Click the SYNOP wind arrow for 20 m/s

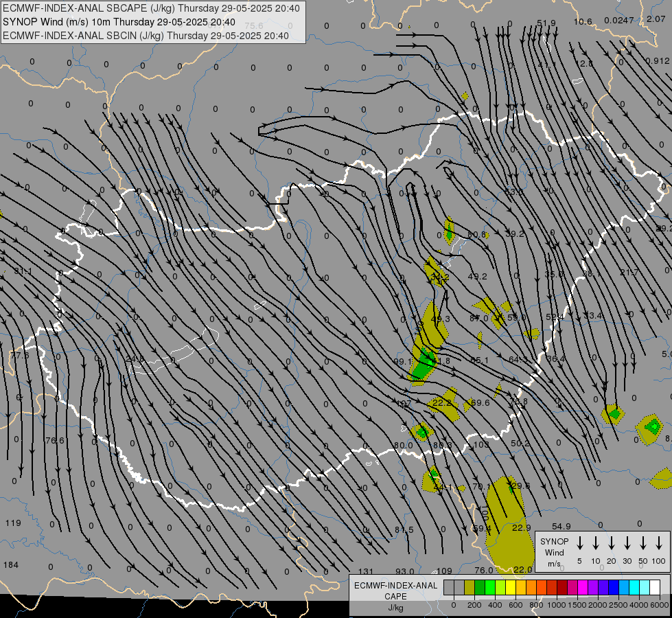click(612, 542)
